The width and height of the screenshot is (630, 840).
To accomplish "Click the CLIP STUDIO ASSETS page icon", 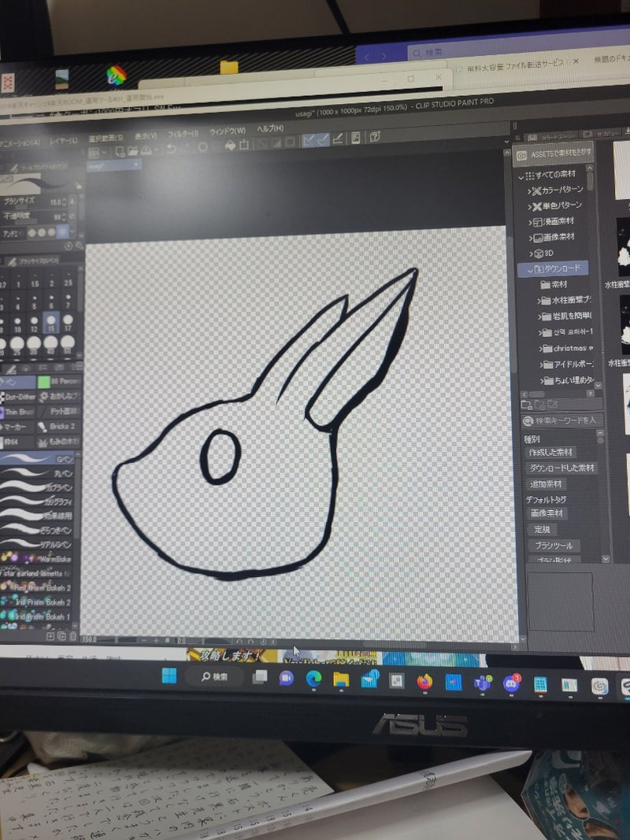I will [356, 139].
